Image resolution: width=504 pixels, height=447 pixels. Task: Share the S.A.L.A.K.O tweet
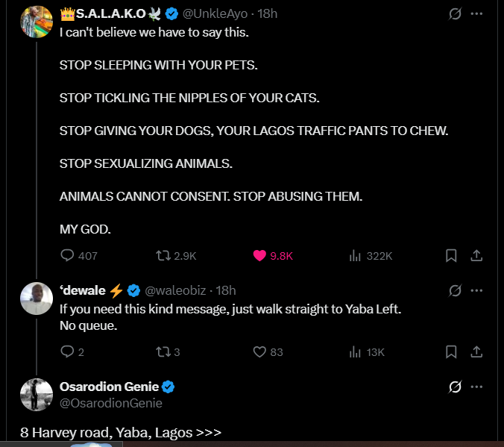point(476,255)
